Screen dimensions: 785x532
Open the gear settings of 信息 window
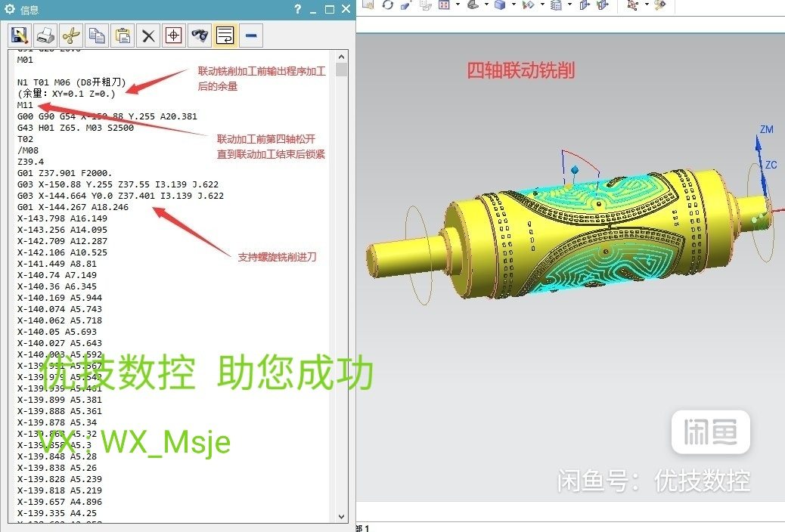pyautogui.click(x=10, y=9)
